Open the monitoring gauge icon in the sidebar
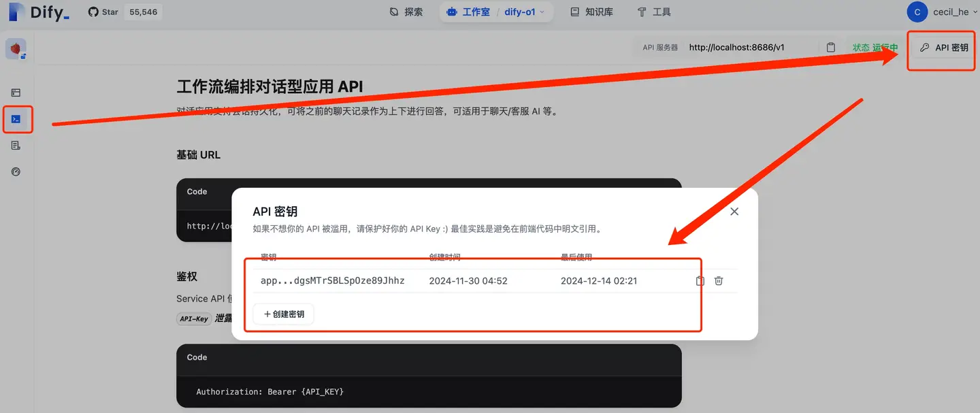 (x=17, y=171)
